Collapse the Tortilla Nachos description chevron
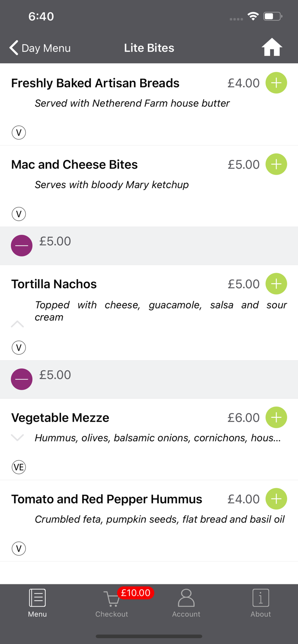The height and width of the screenshot is (644, 298). pos(17,324)
